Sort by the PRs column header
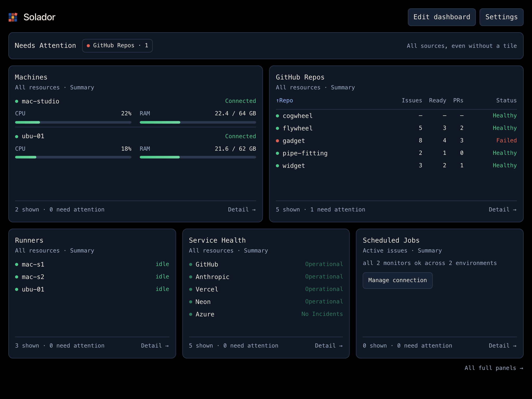This screenshot has height=399, width=532. (458, 101)
